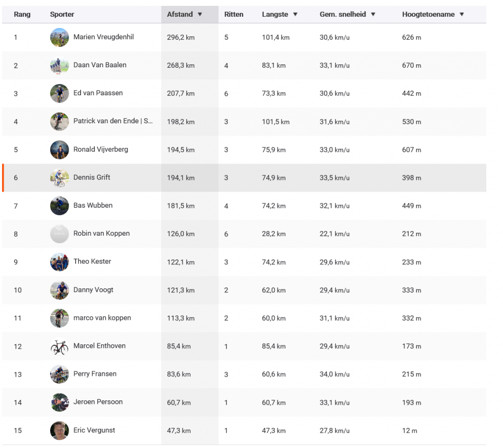Open Dennis Grift's athlete profile link
This screenshot has height=448, width=503.
92,177
